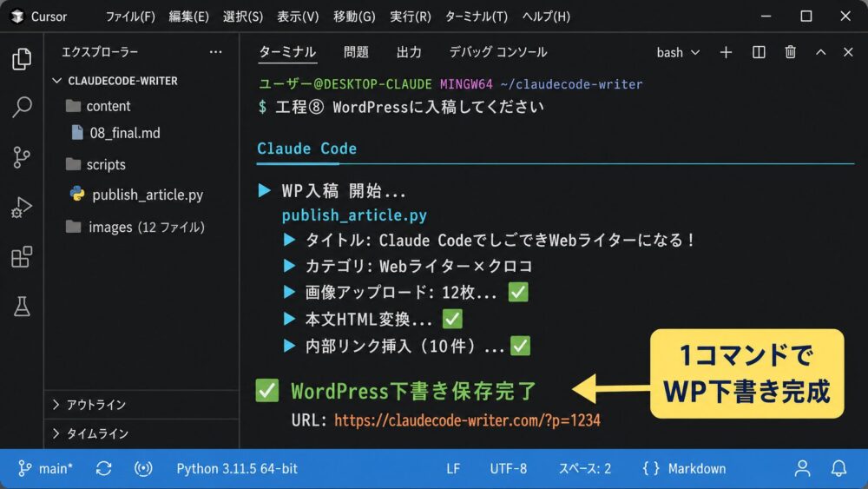Click the main* branch indicator
Image resolution: width=868 pixels, height=489 pixels.
coord(45,468)
